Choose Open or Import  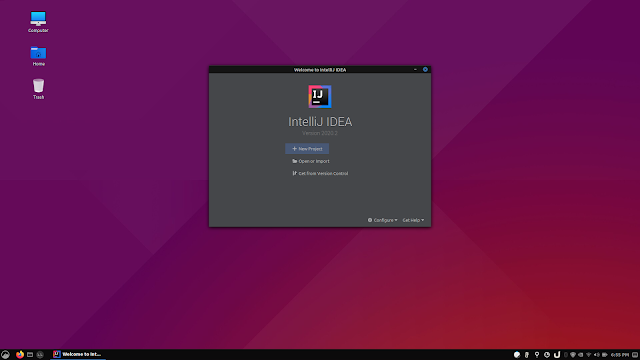311,161
